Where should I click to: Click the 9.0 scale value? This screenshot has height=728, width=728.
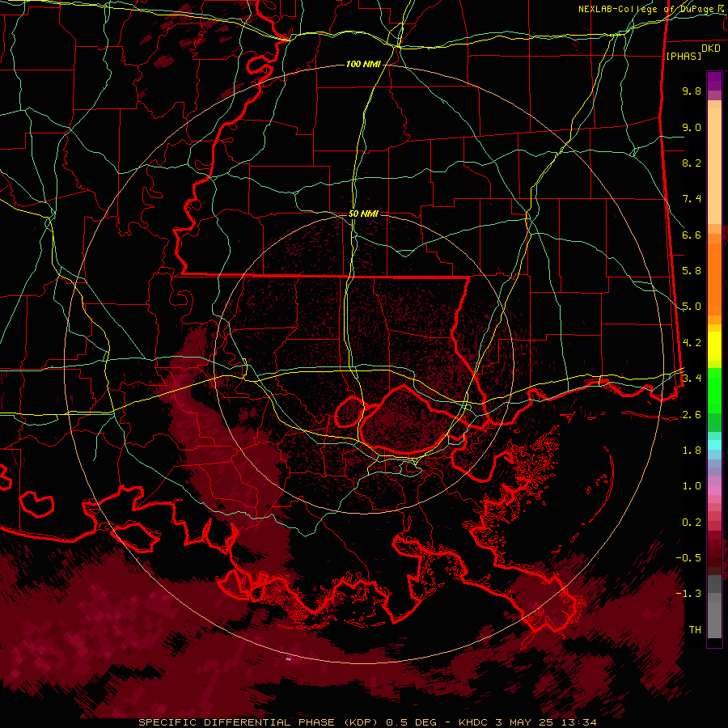(x=692, y=127)
